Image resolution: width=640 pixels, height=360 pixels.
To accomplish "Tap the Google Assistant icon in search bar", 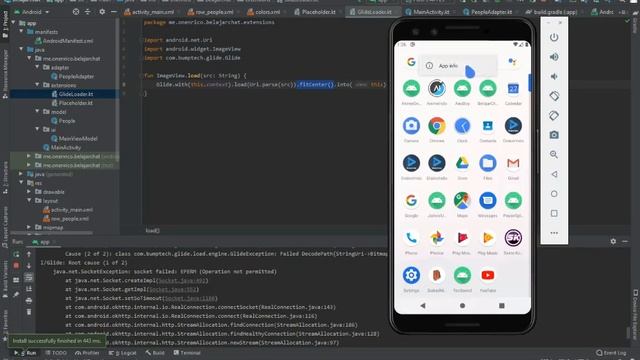I will [x=512, y=62].
